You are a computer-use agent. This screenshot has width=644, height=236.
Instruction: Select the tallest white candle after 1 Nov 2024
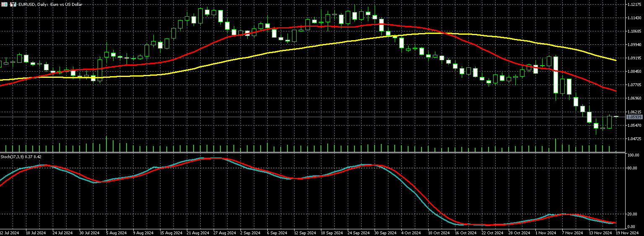(556, 74)
